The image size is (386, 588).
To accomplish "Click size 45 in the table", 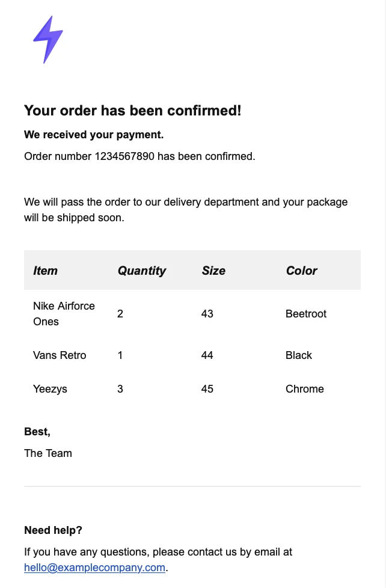I will pos(207,389).
